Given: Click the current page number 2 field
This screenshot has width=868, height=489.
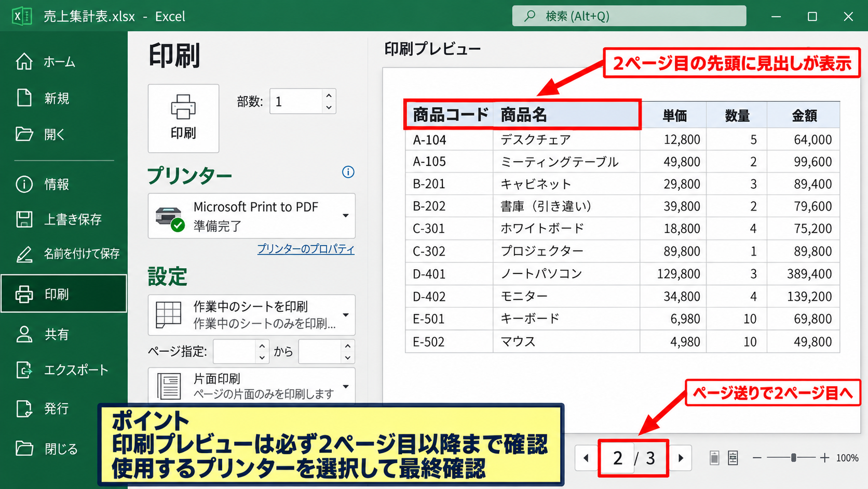Looking at the screenshot, I should pyautogui.click(x=617, y=458).
